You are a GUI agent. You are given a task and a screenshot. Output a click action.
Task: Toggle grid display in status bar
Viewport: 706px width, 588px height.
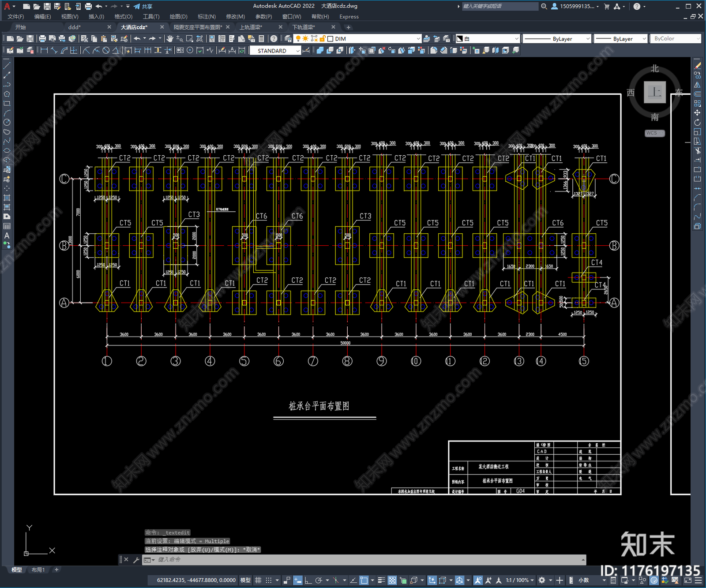click(x=258, y=580)
